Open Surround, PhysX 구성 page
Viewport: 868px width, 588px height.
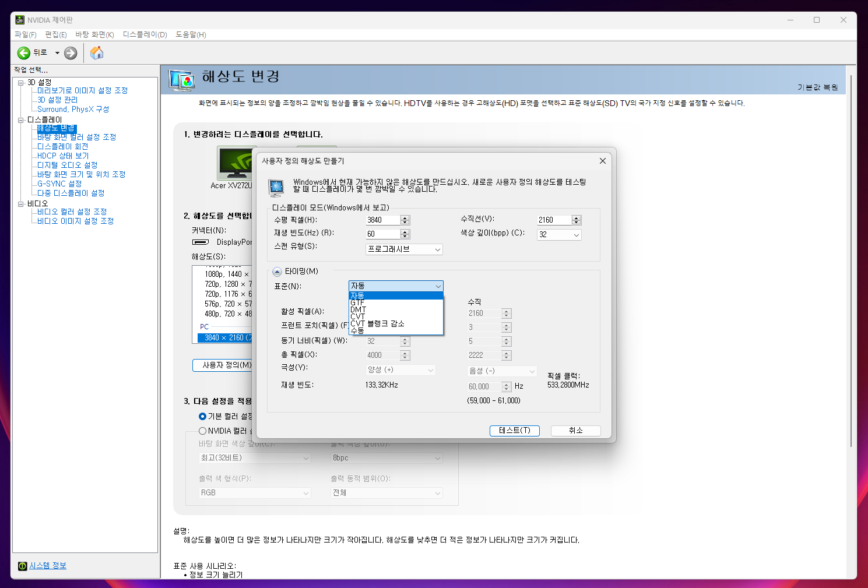coord(73,110)
